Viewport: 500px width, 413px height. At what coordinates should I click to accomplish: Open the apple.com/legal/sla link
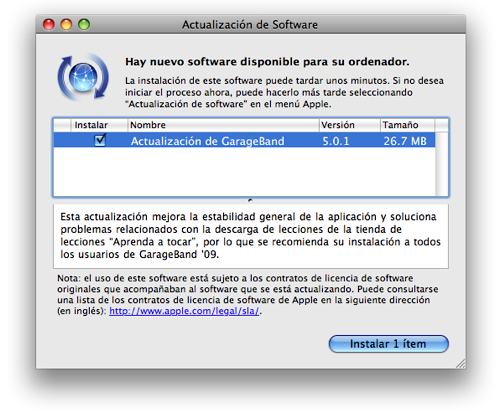(184, 311)
